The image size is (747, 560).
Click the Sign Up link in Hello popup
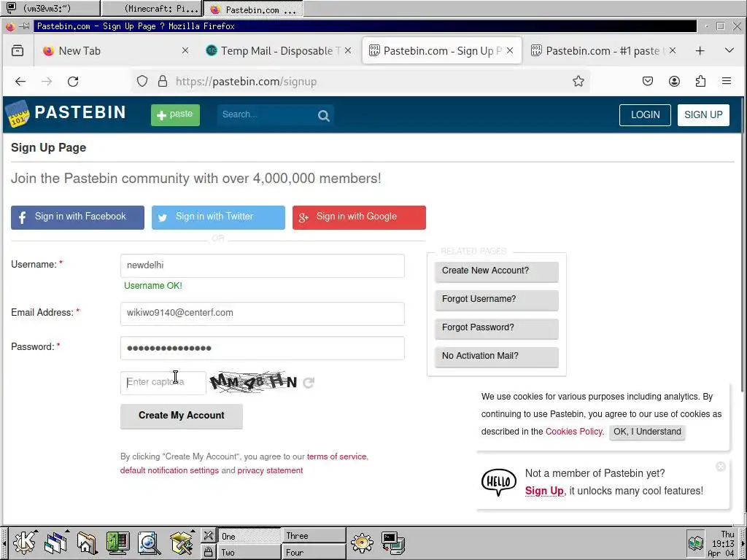click(x=544, y=491)
